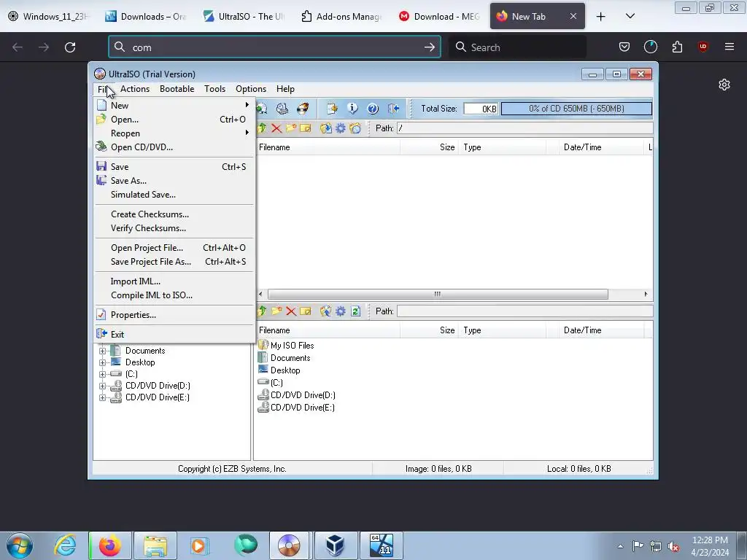The width and height of the screenshot is (747, 560).
Task: Click the blue Info bubble toolbar icon
Action: pyautogui.click(x=352, y=109)
